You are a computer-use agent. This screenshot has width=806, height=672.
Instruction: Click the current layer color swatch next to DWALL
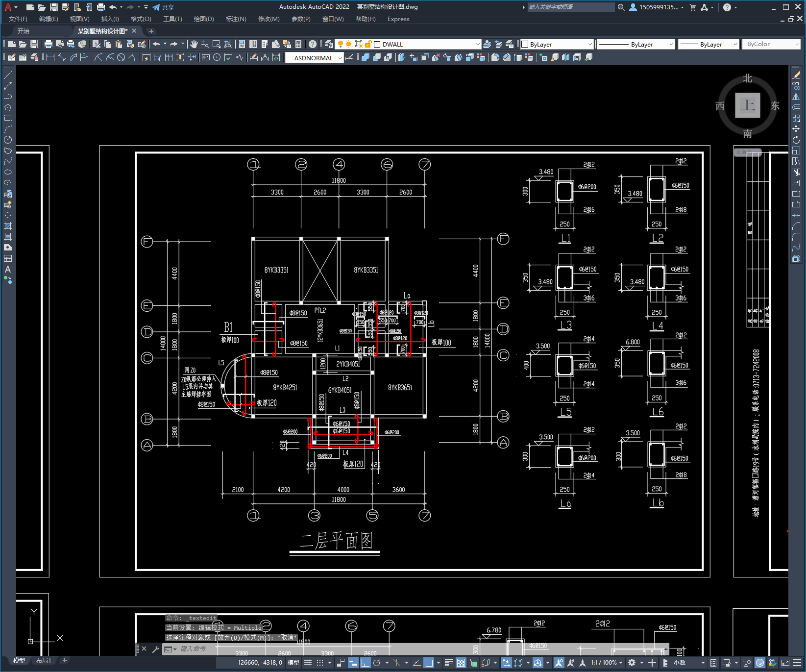(x=377, y=44)
